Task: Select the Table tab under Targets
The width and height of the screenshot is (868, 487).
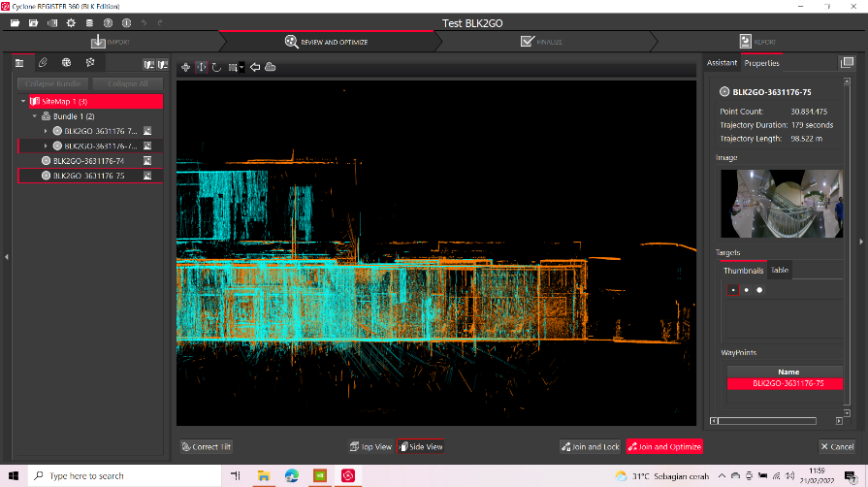Action: coord(780,270)
